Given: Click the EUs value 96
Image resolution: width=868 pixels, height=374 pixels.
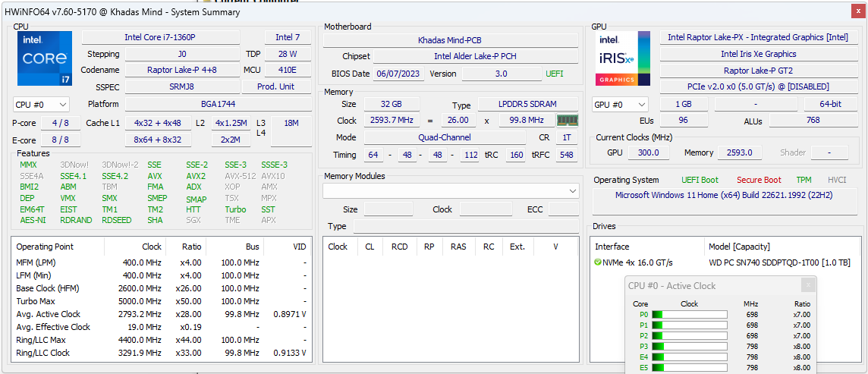Looking at the screenshot, I should 684,121.
